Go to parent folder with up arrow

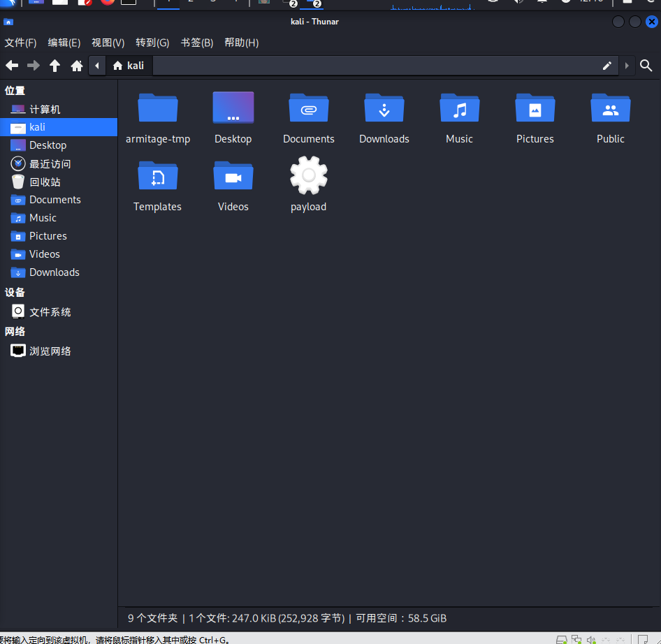pos(55,66)
